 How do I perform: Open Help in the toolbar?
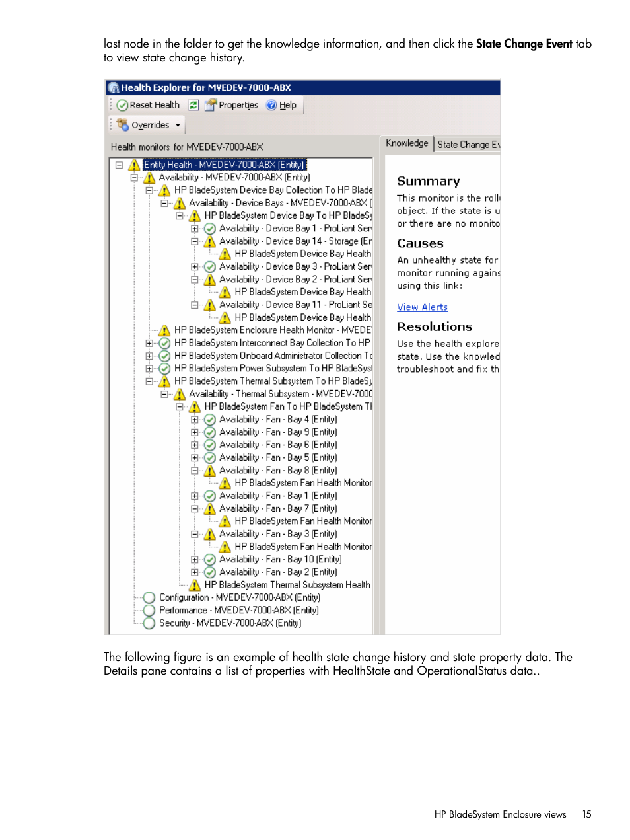coord(281,105)
